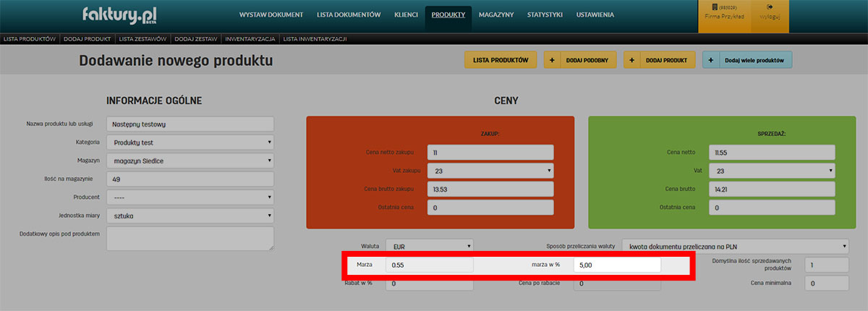Image resolution: width=868 pixels, height=311 pixels.
Task: Click the plus icon beside Dodaj produkt
Action: pos(631,60)
